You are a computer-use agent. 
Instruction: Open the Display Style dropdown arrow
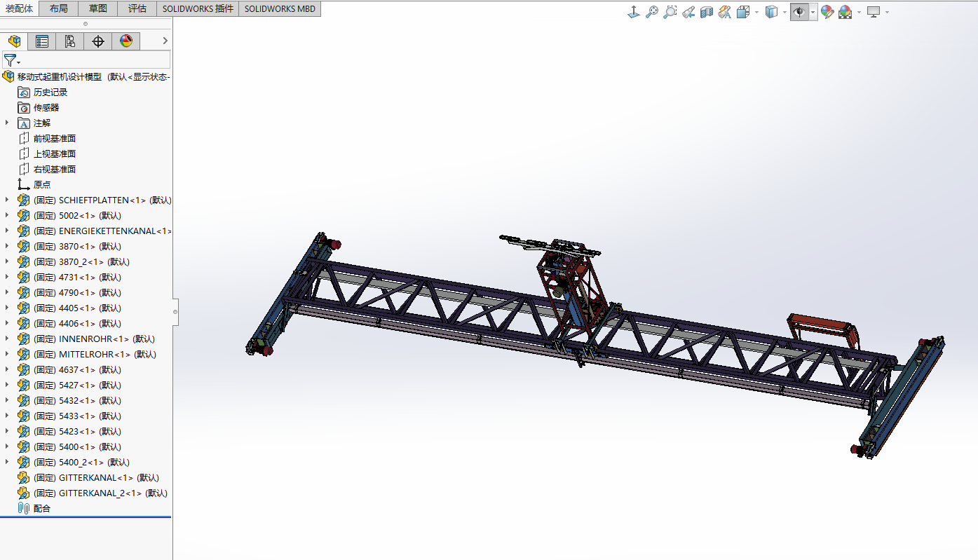(x=785, y=12)
